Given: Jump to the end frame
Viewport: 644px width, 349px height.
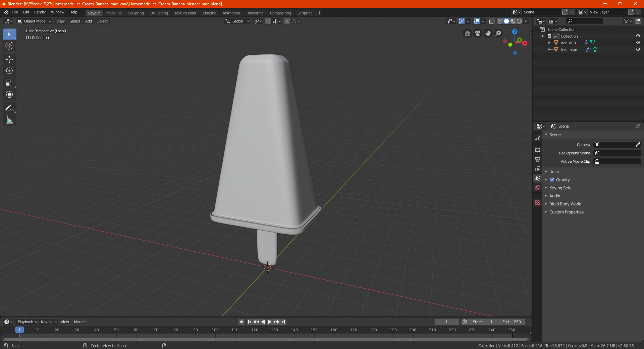Looking at the screenshot, I should 283,322.
